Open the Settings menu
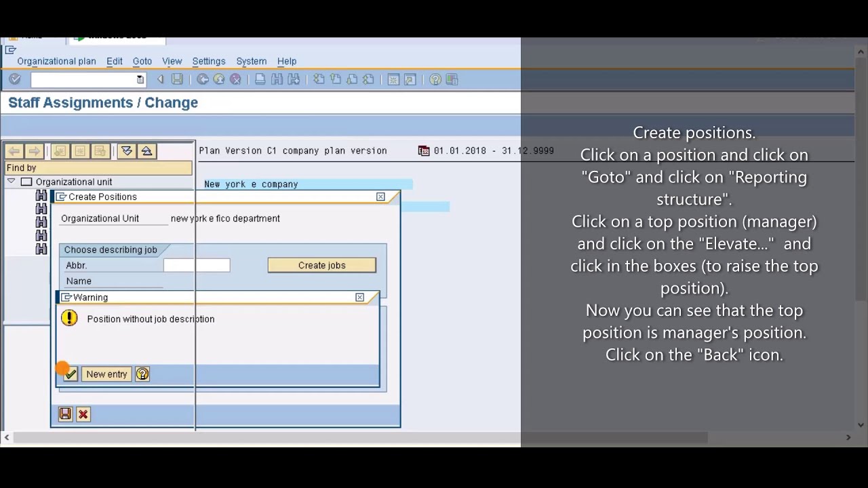Screen dimensions: 868x488 (x=209, y=61)
